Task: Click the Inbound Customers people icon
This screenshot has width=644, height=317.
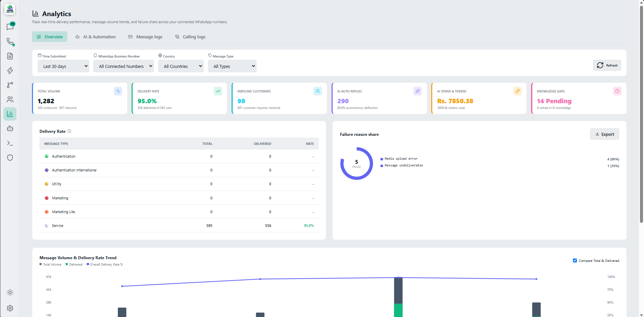Action: tap(318, 91)
